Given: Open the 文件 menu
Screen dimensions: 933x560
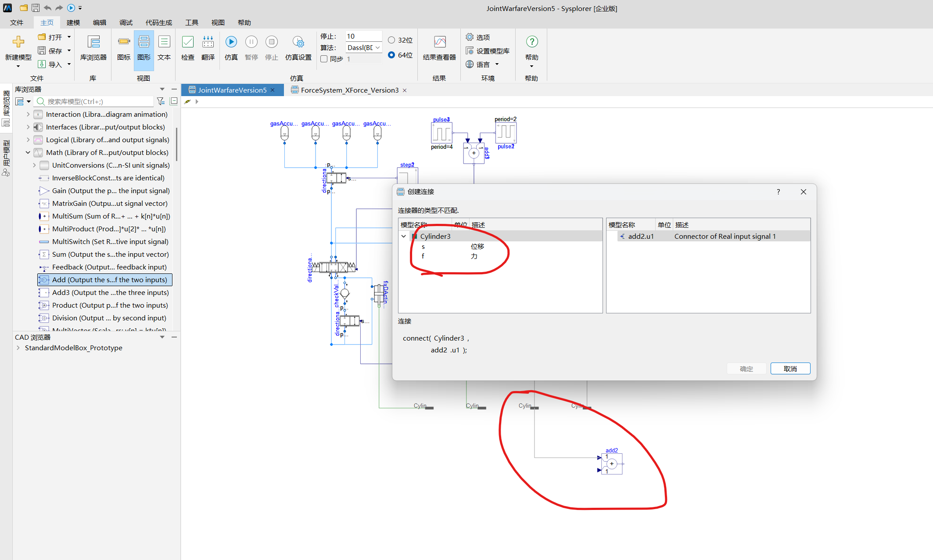Looking at the screenshot, I should (17, 22).
